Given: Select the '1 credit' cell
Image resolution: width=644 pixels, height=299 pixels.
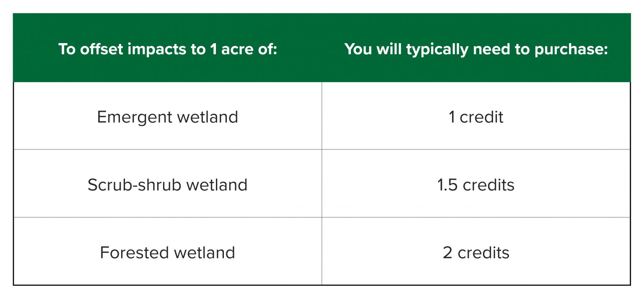Looking at the screenshot, I should [476, 116].
